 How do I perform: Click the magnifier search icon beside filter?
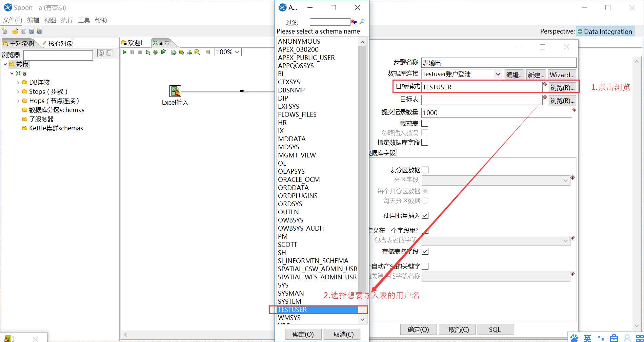click(362, 22)
